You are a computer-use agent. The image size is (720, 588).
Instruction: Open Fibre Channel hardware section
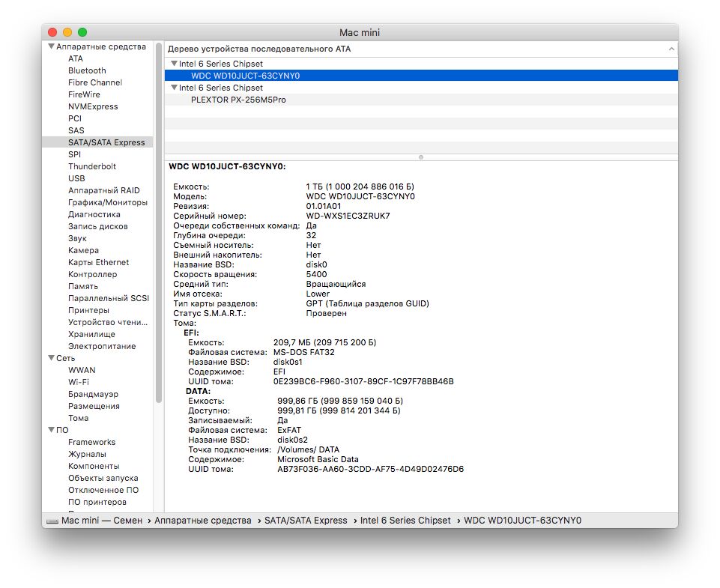point(95,82)
